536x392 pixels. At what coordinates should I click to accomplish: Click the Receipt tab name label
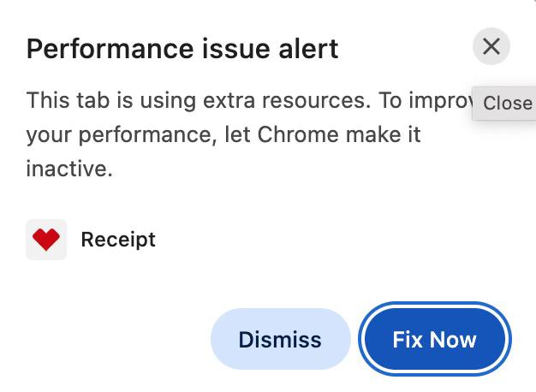118,240
